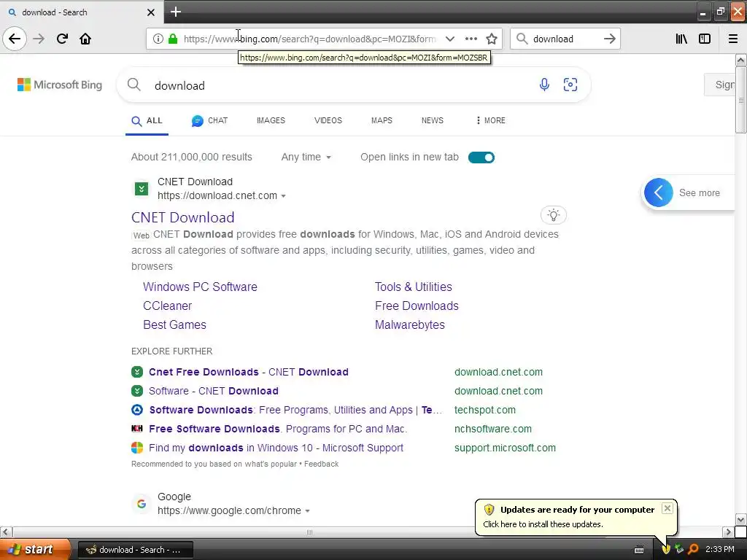The height and width of the screenshot is (560, 747).
Task: Click Bing search magnifier icon
Action: (x=134, y=85)
